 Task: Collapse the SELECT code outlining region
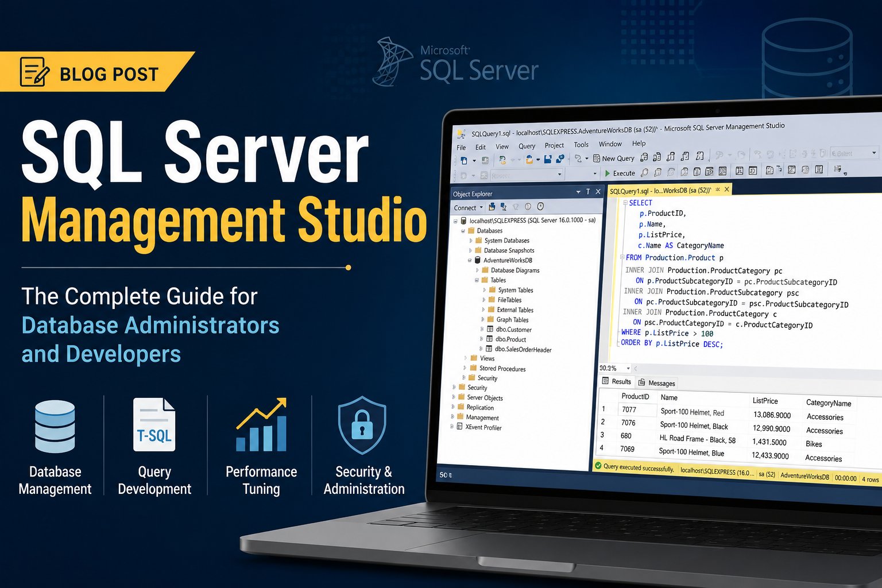point(625,203)
